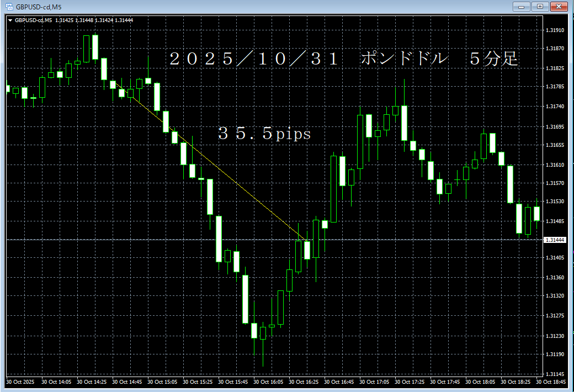Screen dimensions: 574x392
Task: Click time axis label 30 Oct 16:45
Action: (x=339, y=382)
